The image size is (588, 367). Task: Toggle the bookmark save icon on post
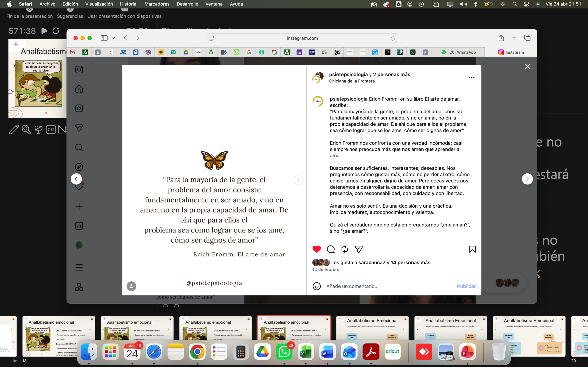pyautogui.click(x=472, y=249)
